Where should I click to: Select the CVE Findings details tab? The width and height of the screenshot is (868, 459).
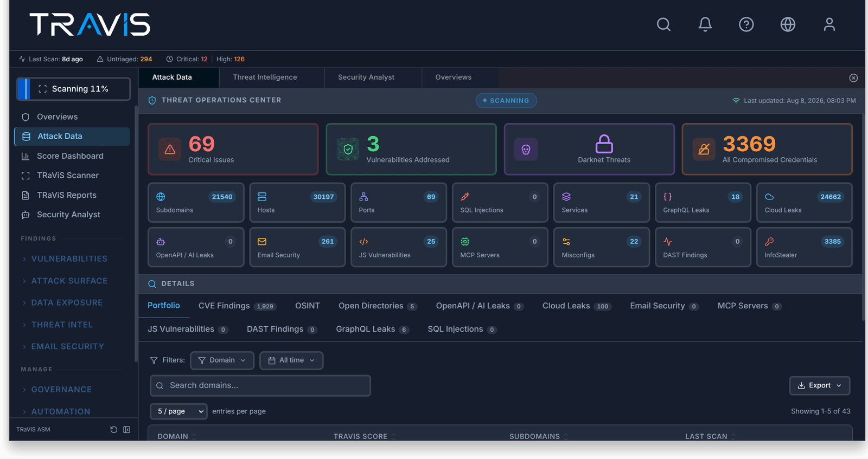click(x=237, y=306)
